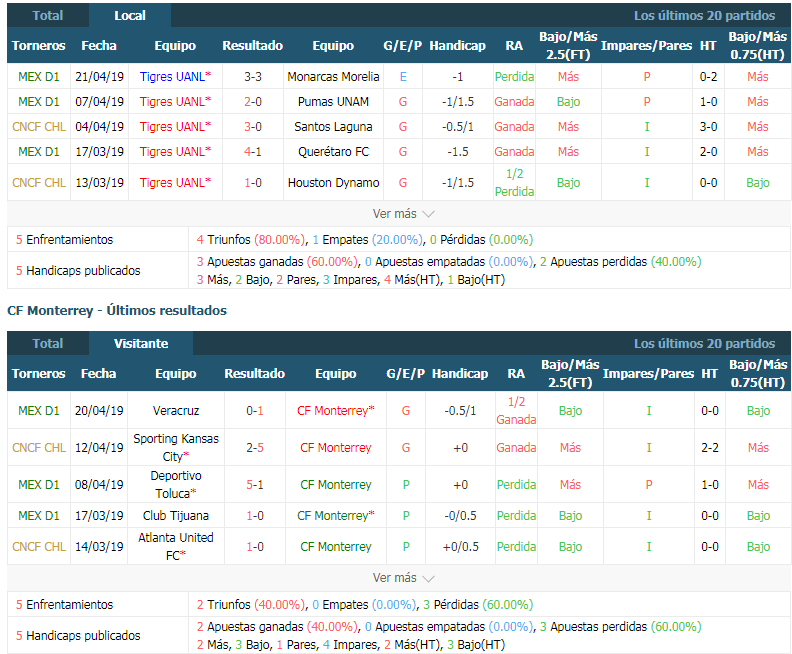Open Club Tijuana team link

pyautogui.click(x=176, y=516)
